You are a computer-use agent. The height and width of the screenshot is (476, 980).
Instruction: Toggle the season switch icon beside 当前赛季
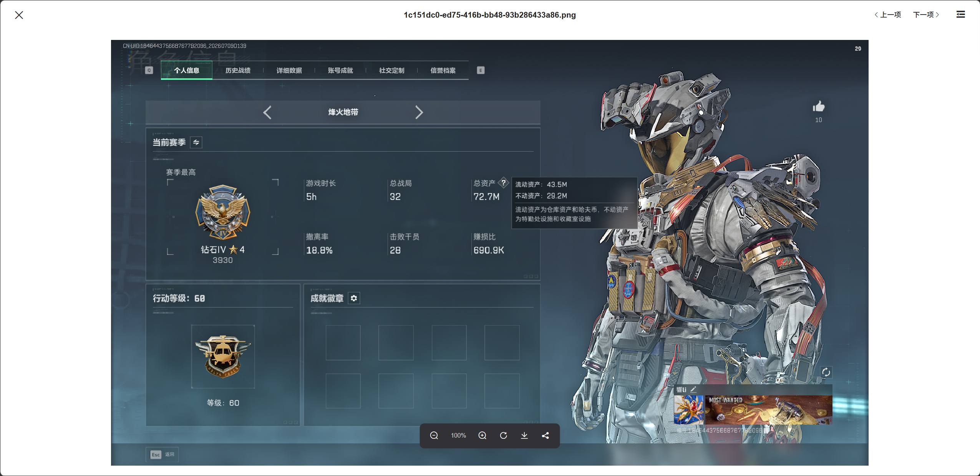pos(196,142)
